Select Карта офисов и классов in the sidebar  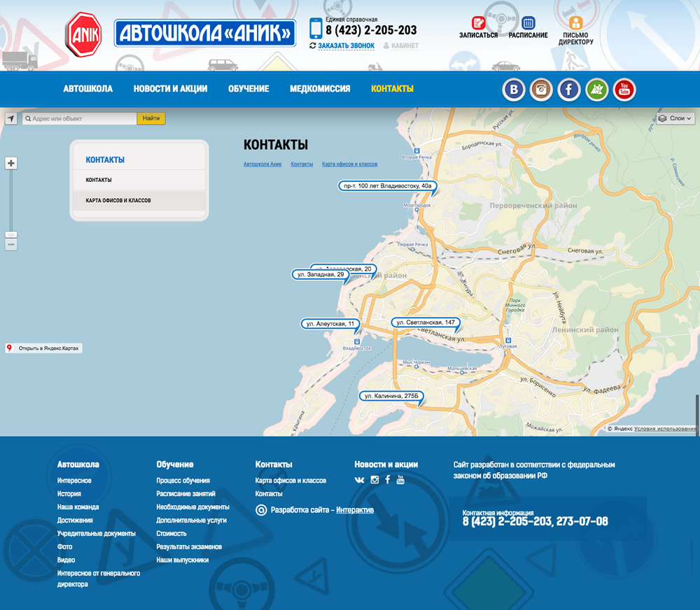coord(139,200)
